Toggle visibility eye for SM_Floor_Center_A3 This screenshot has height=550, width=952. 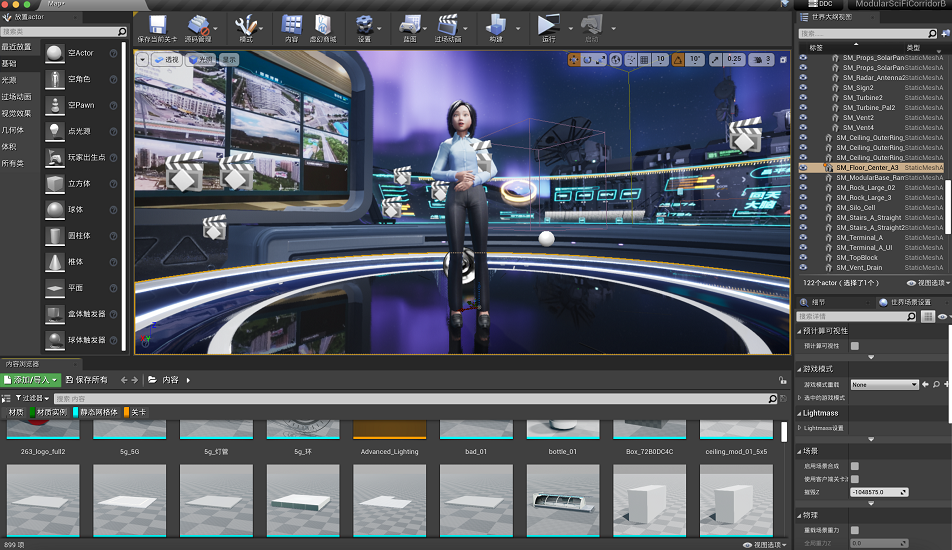(803, 168)
